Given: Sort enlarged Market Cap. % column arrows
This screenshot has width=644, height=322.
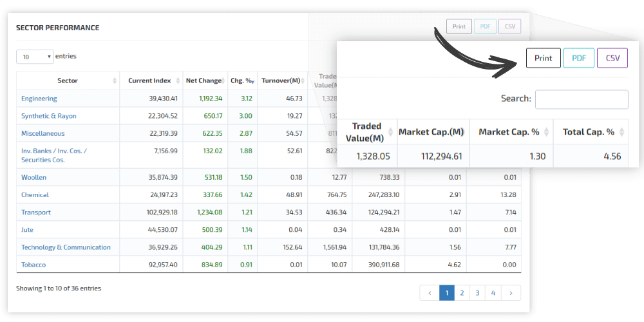Looking at the screenshot, I should pyautogui.click(x=547, y=132).
